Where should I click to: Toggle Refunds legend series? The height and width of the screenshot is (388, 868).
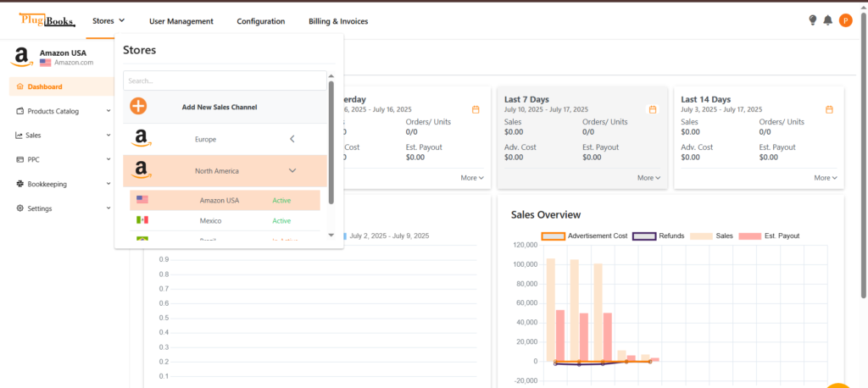(x=658, y=236)
